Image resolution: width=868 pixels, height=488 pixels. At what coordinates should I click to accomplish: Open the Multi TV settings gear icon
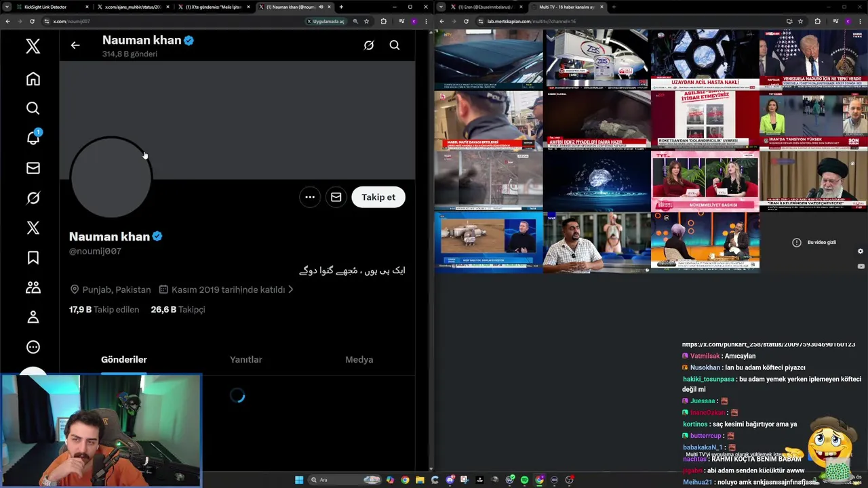[861, 251]
